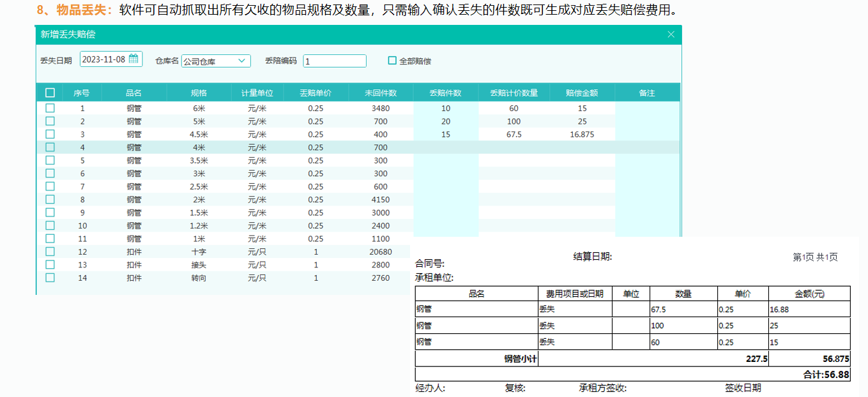Check the box for row 2 钢管 5米

pos(50,121)
